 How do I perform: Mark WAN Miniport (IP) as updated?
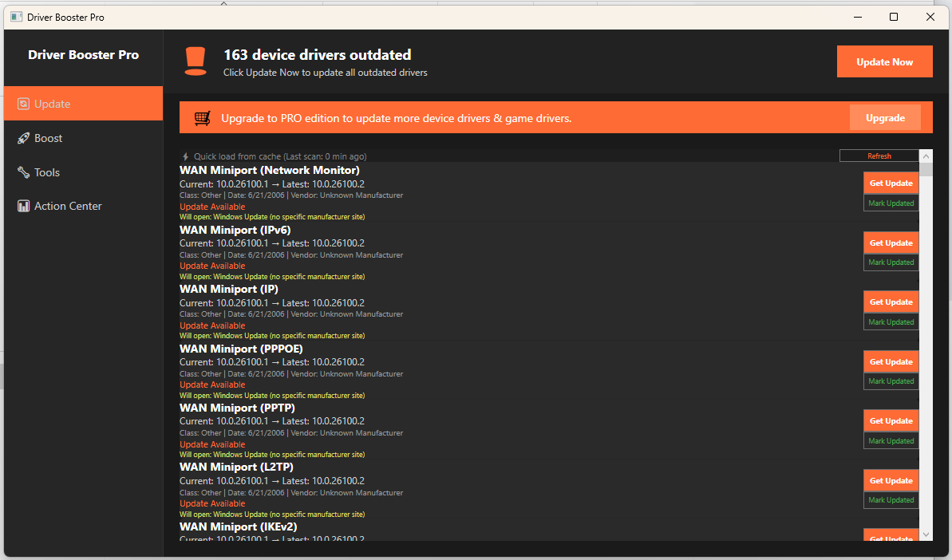tap(891, 322)
